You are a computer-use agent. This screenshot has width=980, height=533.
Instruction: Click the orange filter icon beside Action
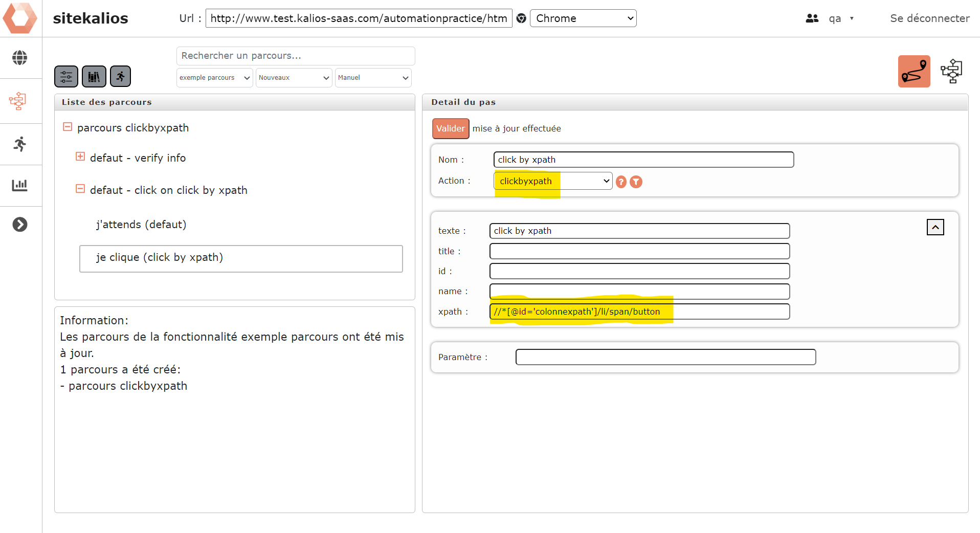(x=636, y=182)
